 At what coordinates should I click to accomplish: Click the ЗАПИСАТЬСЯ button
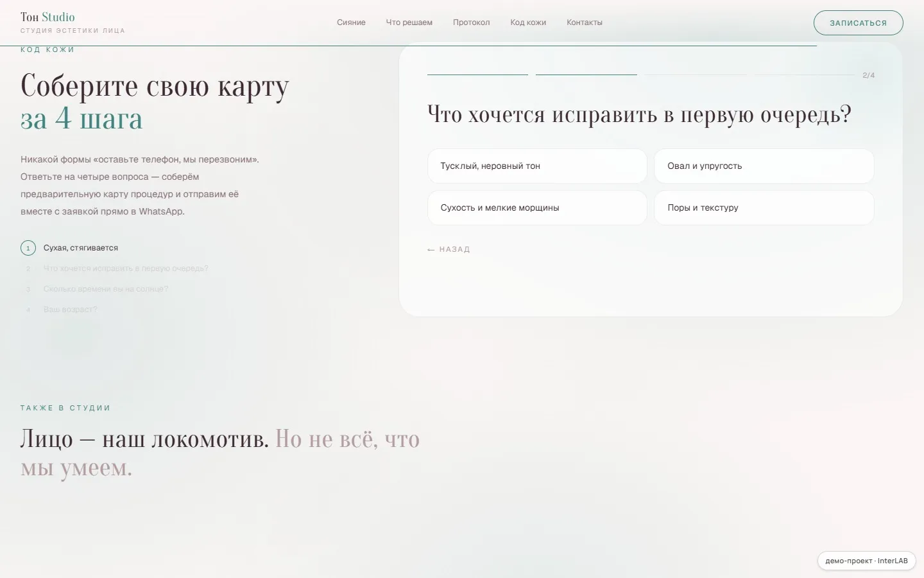(858, 23)
